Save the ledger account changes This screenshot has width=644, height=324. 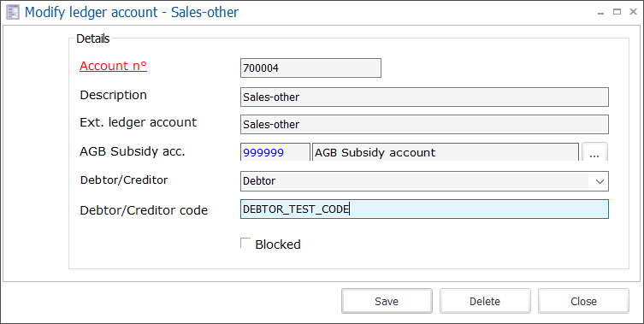pos(387,302)
